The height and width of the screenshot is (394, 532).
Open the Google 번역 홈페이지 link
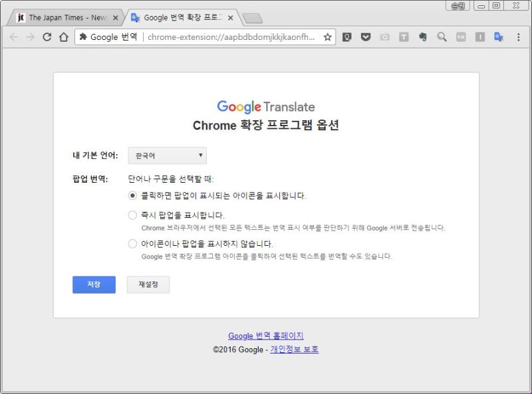265,336
